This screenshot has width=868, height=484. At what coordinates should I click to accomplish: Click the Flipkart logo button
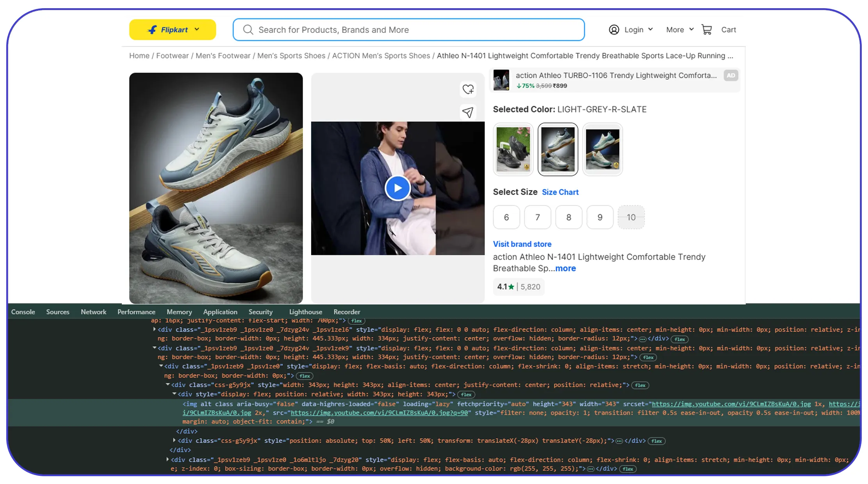tap(172, 30)
